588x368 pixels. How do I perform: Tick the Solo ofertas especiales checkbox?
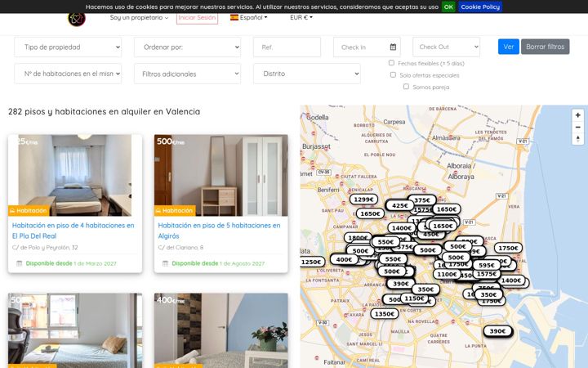coord(393,74)
